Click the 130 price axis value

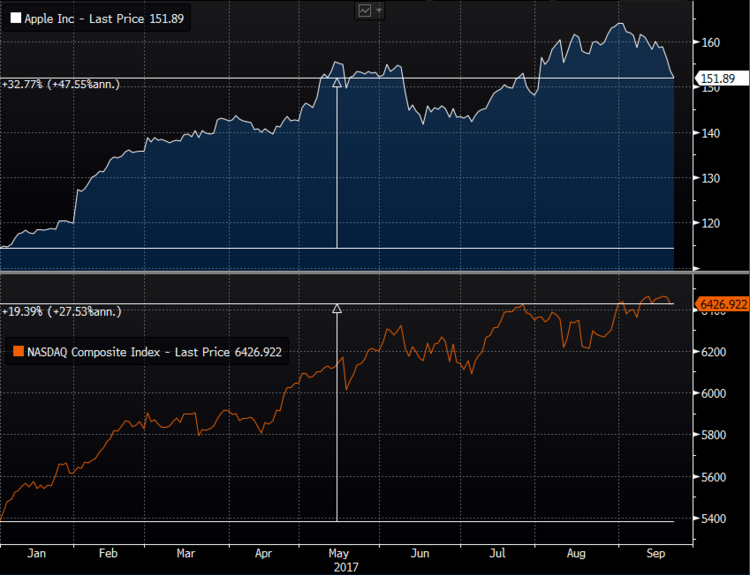pos(710,178)
